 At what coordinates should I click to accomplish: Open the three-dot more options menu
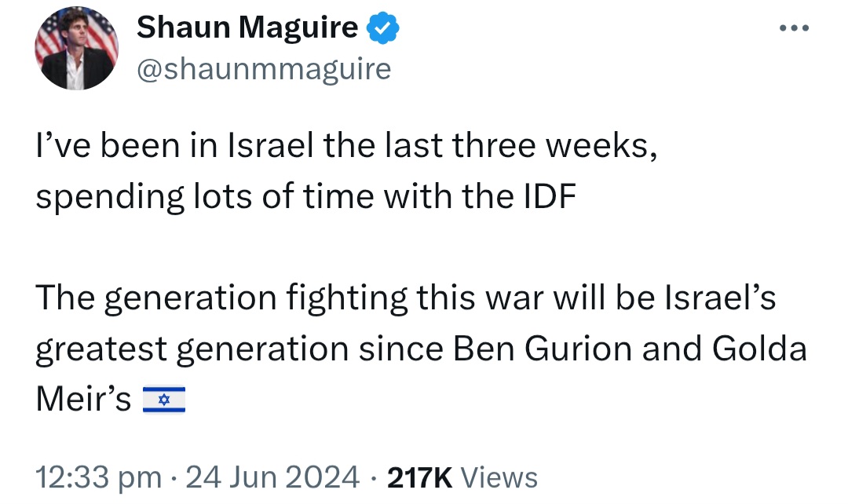click(794, 27)
